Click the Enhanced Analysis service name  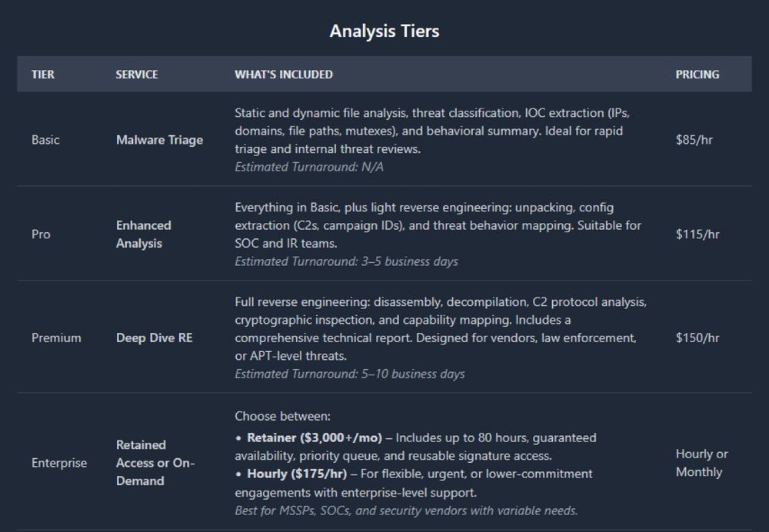coord(144,234)
